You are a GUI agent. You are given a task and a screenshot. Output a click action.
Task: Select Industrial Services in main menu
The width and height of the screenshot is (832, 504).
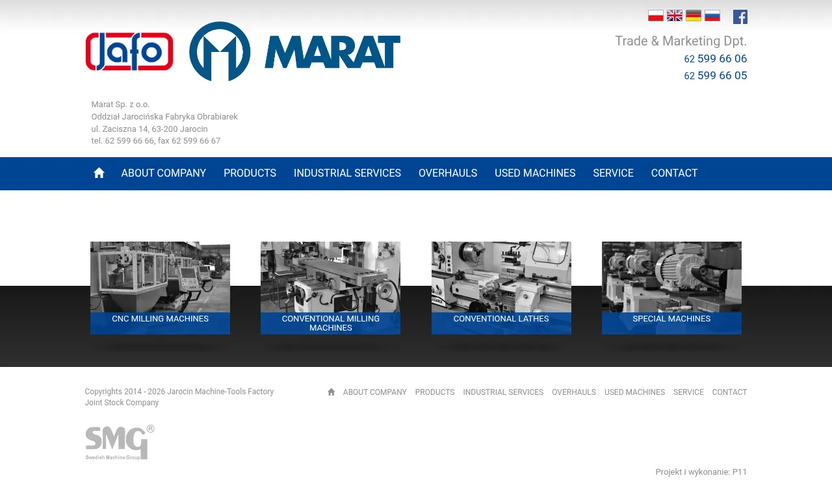(347, 173)
